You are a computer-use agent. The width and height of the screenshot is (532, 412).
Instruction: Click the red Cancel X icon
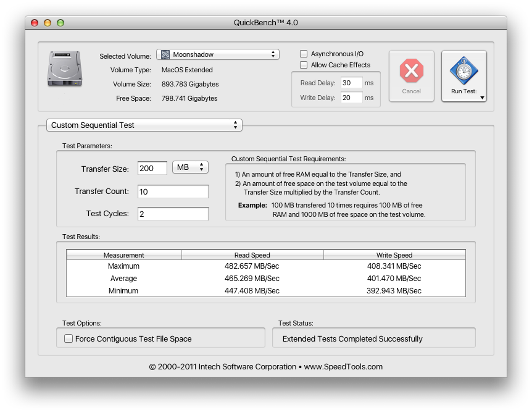coord(411,71)
